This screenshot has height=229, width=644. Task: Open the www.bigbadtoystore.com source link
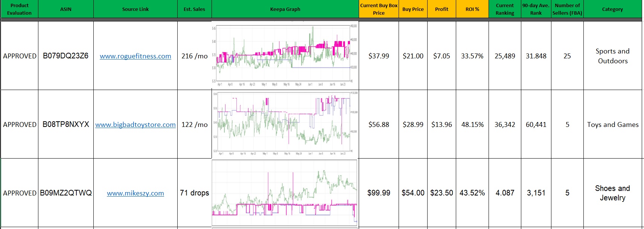coord(135,125)
